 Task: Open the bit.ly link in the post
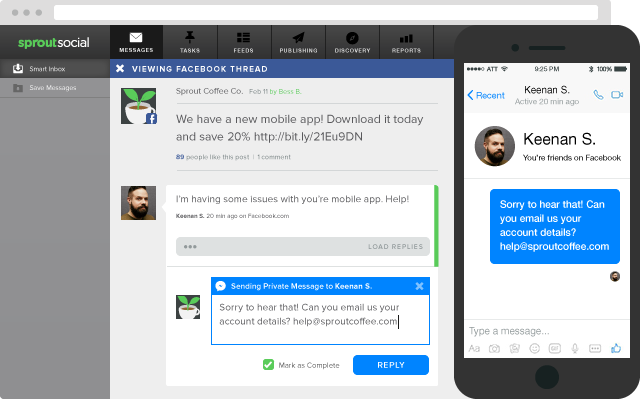point(308,137)
